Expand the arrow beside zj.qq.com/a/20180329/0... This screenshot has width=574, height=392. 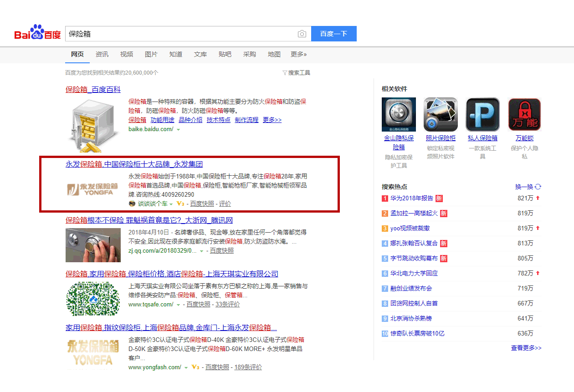click(201, 251)
